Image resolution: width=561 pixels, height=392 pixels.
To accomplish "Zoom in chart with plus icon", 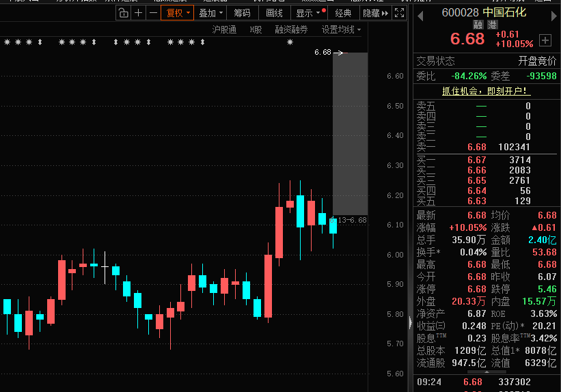I will tap(139, 12).
